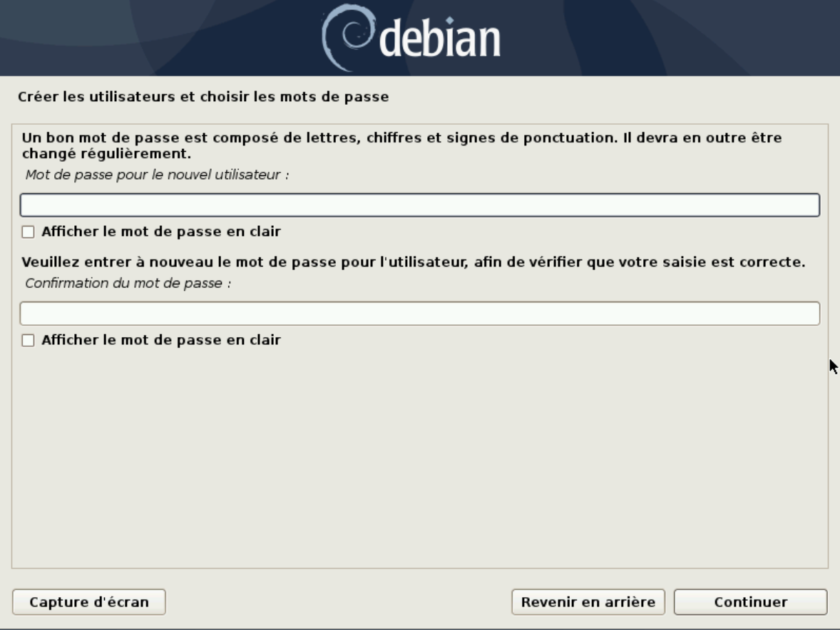Click the Debian swirl logo
The height and width of the screenshot is (630, 840).
coord(347,38)
